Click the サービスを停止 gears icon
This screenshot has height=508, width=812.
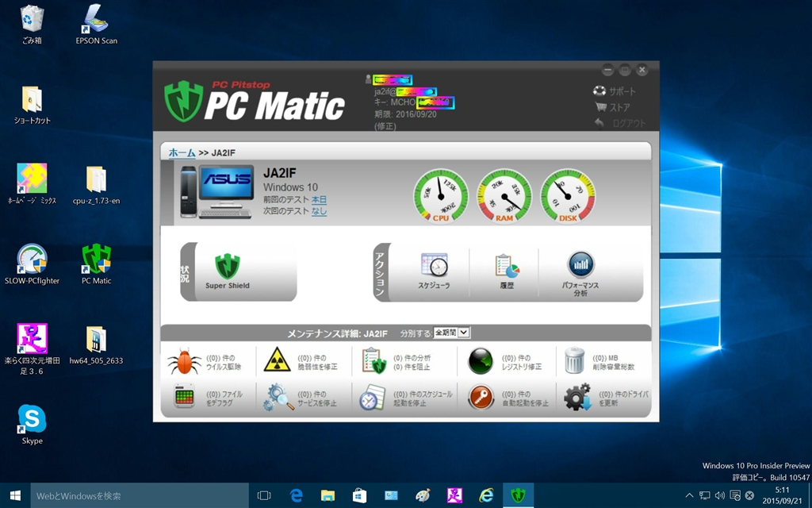point(278,398)
